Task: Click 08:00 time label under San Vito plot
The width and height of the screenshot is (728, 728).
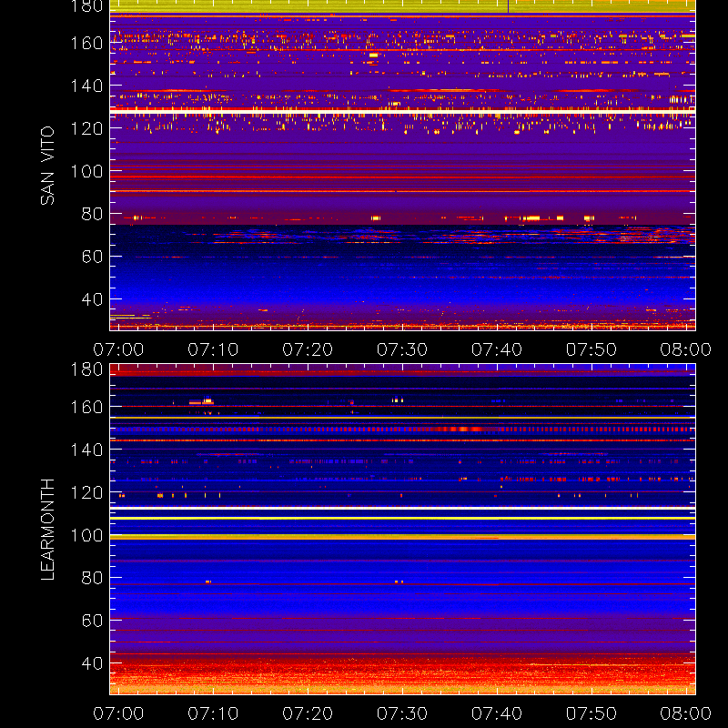Action: (686, 349)
